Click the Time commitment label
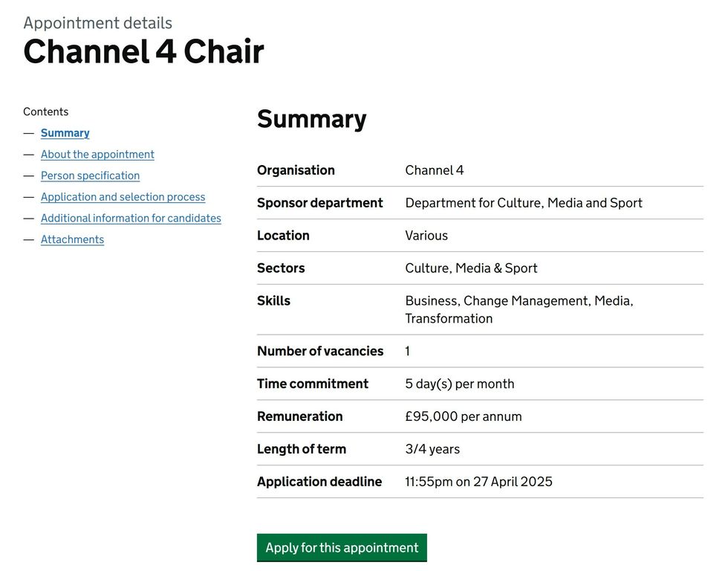The image size is (728, 571). [313, 384]
